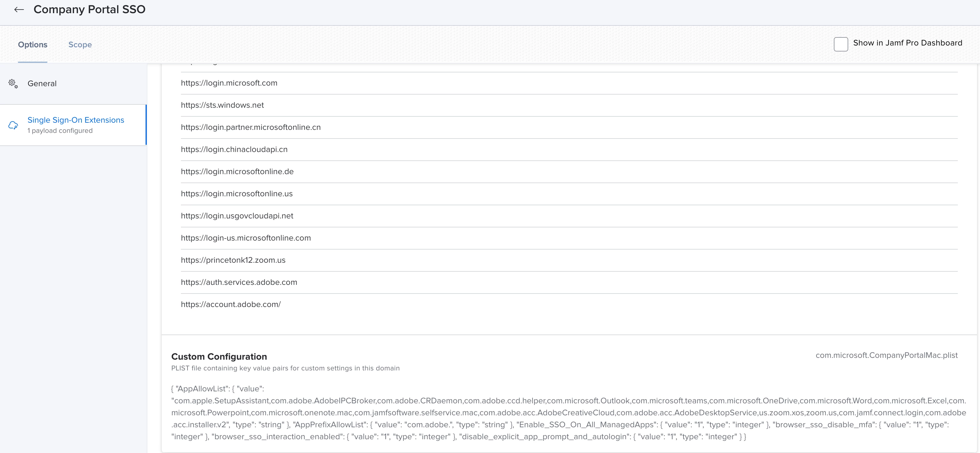980x453 pixels.
Task: Select the login.microsoftonline.us URL row
Action: pos(569,194)
